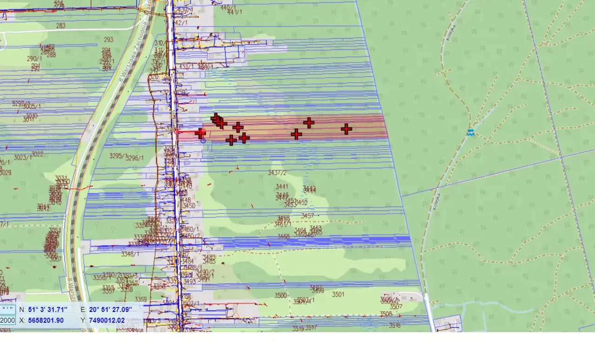Select the X coordinate value 5658201.90
The image size is (595, 364).
pyautogui.click(x=46, y=320)
